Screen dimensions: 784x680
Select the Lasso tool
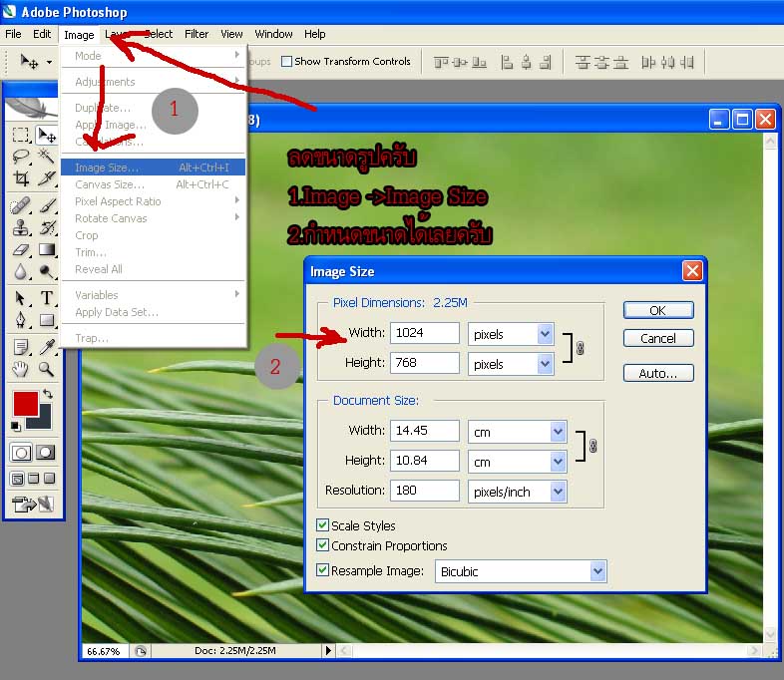[21, 157]
